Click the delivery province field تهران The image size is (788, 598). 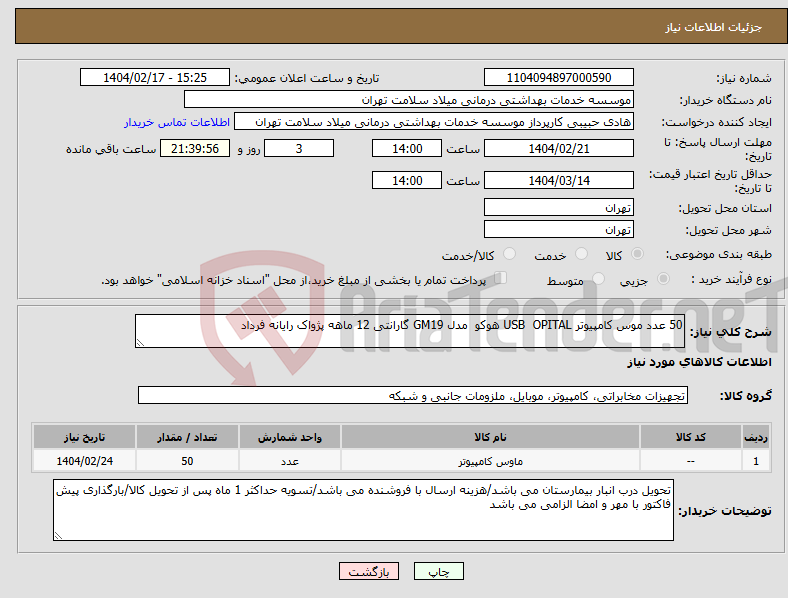[559, 207]
